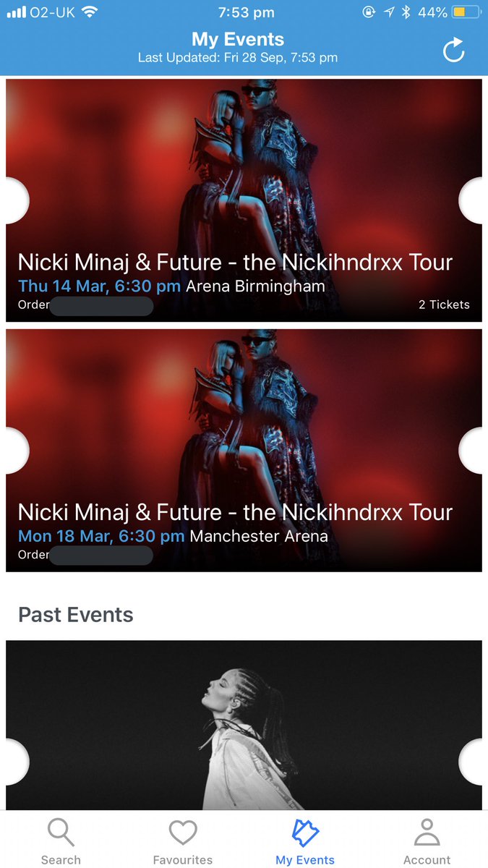This screenshot has height=868, width=488.
Task: Tap the 2 Tickets label
Action: pyautogui.click(x=444, y=305)
